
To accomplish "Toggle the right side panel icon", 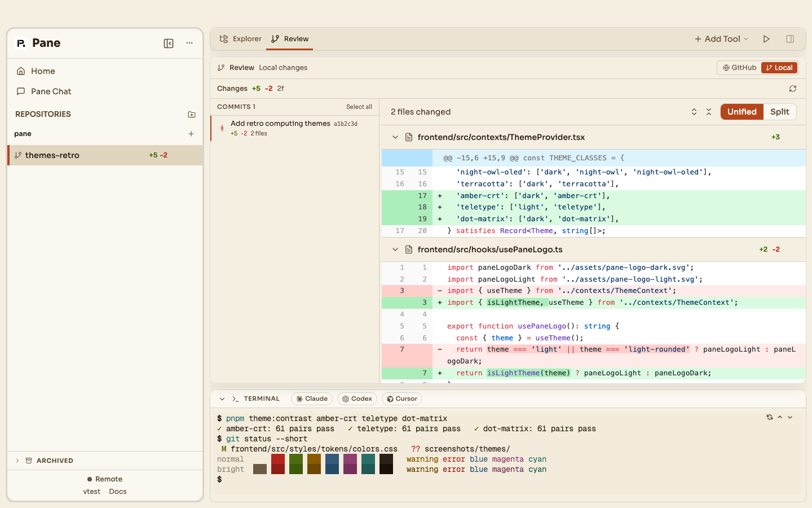I will tap(790, 39).
